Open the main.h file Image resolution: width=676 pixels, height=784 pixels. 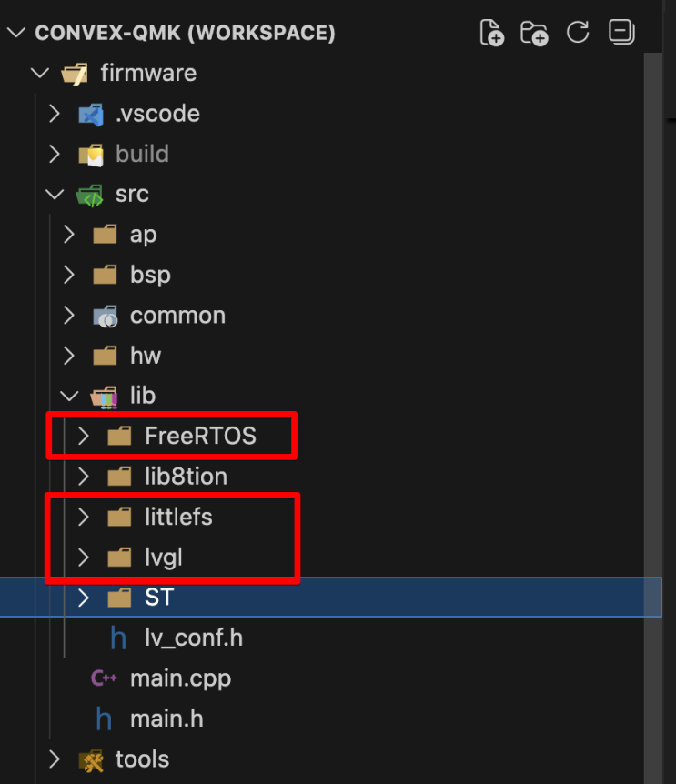tap(166, 719)
